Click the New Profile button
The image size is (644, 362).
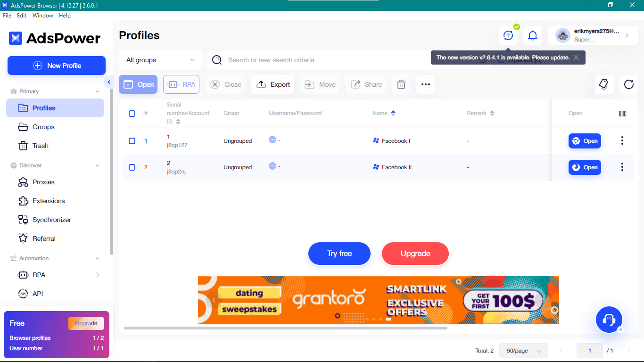click(57, 66)
